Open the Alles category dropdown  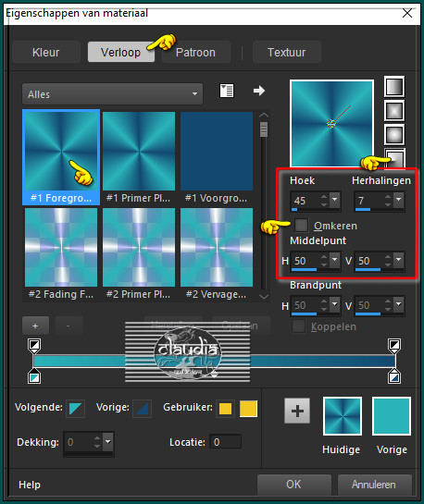click(x=113, y=94)
